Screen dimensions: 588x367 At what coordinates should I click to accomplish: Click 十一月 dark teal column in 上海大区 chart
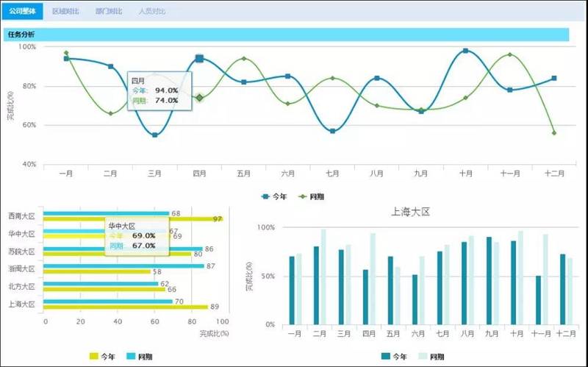click(x=539, y=300)
